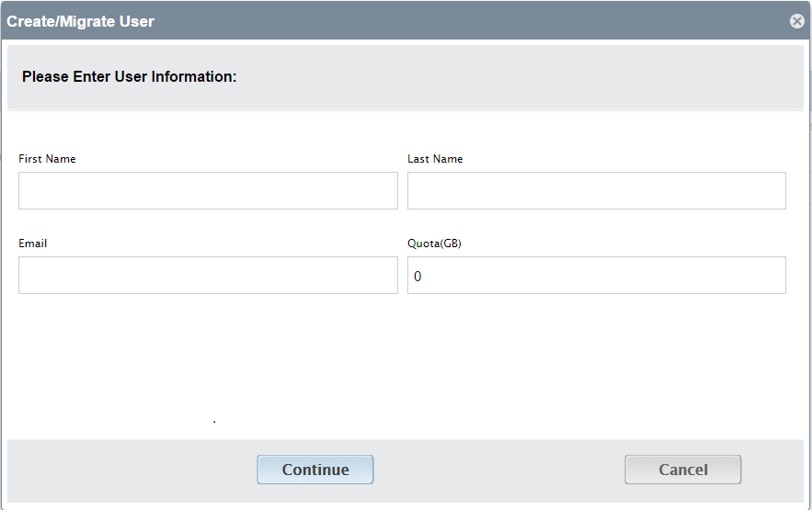
Task: Click footer bar between Continue and Cancel
Action: (x=499, y=470)
